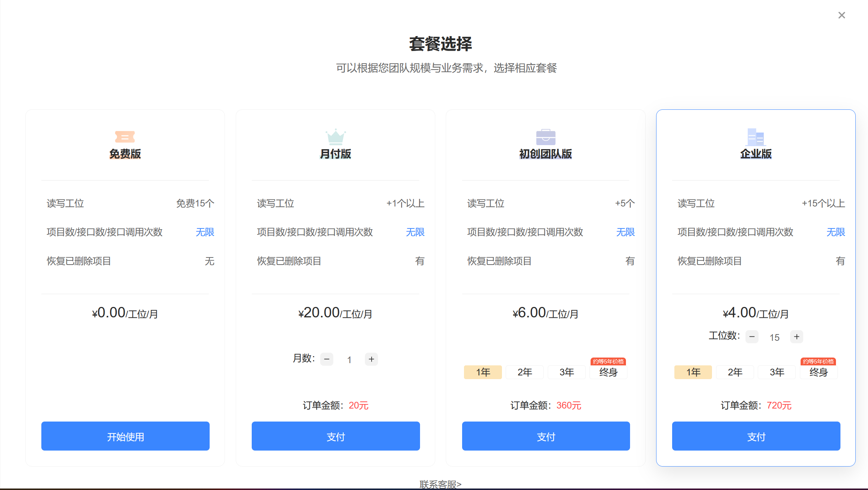Decrease the month count with minus

click(x=327, y=359)
